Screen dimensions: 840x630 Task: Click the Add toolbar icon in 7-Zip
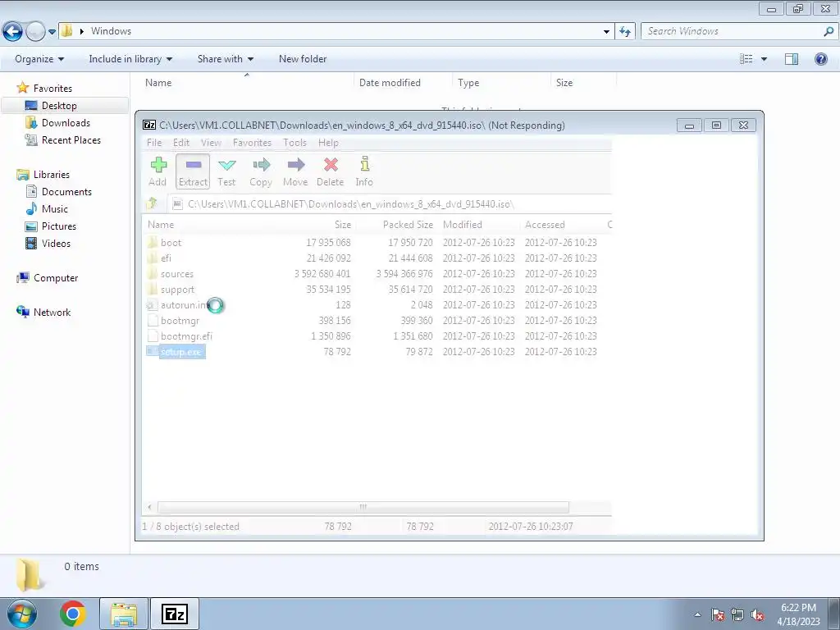click(158, 171)
